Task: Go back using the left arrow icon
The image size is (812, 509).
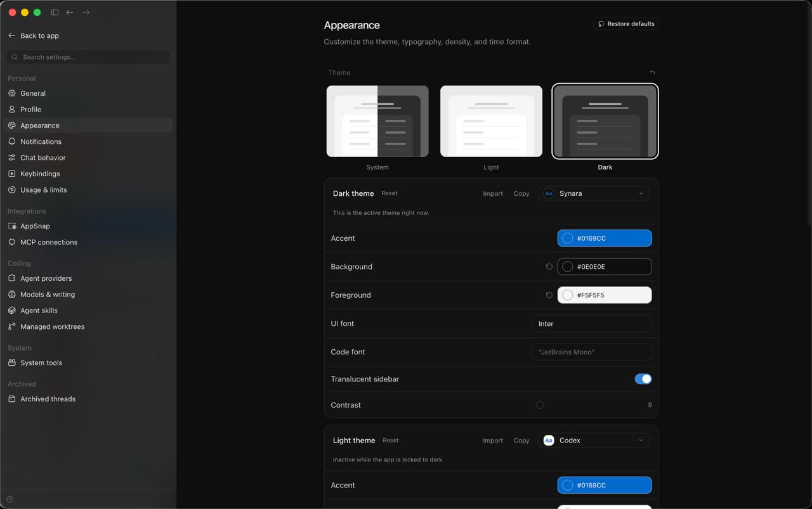Action: 70,12
